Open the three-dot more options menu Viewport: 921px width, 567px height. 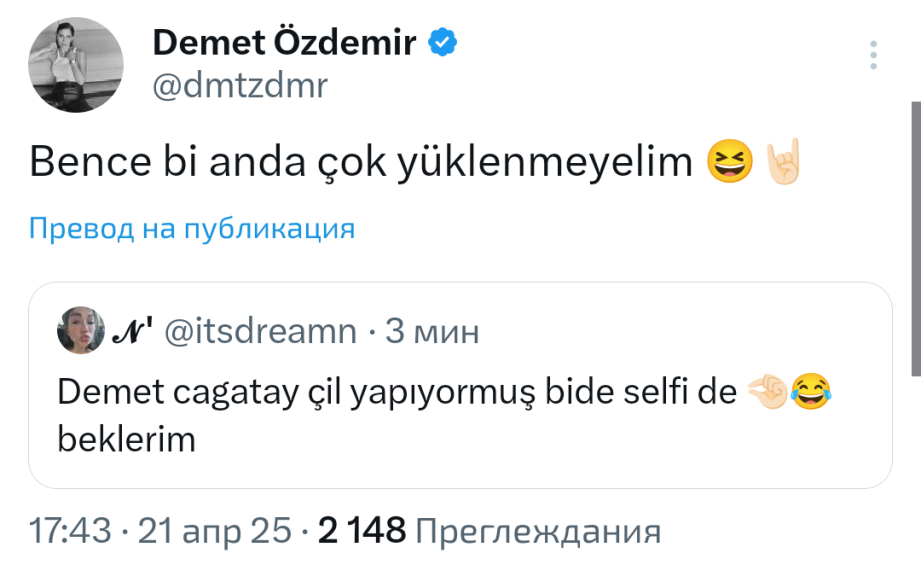pos(874,56)
